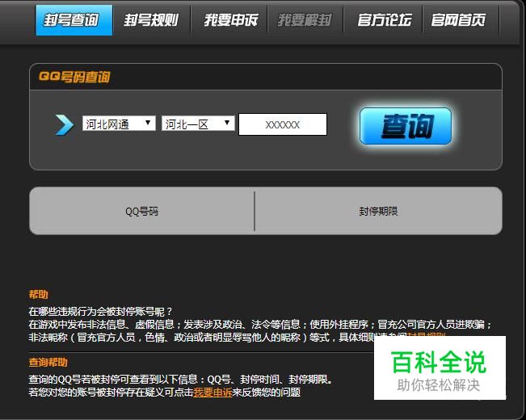
Task: Follow the 我要申诉 link in the help text
Action: tap(213, 393)
